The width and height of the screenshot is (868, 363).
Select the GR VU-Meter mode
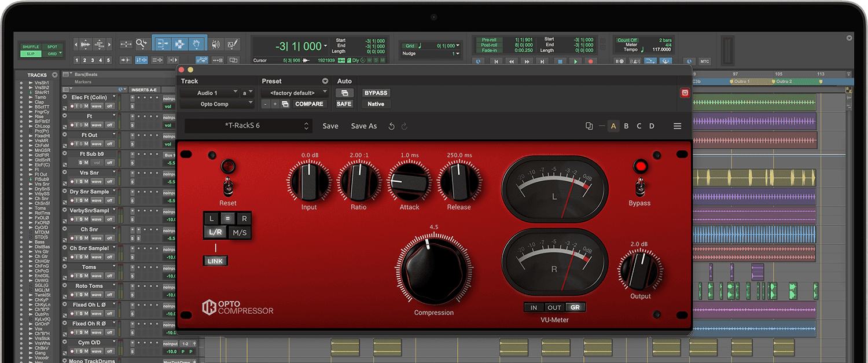click(575, 307)
